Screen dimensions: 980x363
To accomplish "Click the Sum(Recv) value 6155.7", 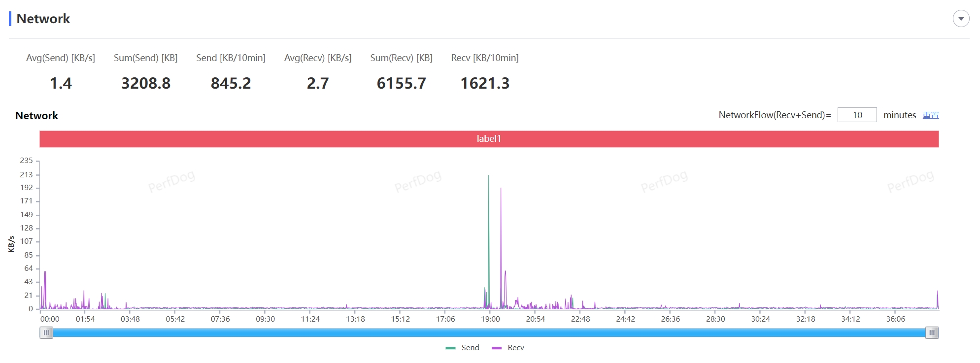I will click(401, 83).
